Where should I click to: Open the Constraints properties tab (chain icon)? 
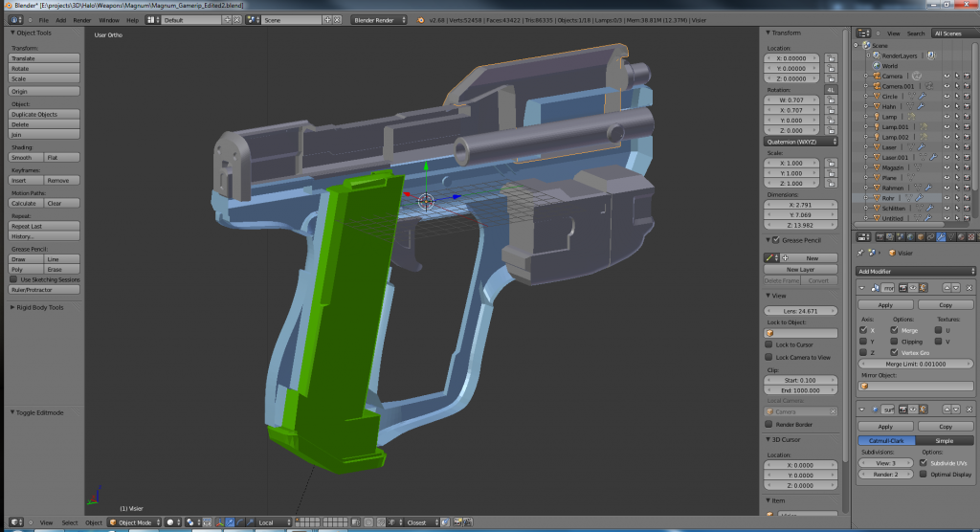tap(930, 237)
